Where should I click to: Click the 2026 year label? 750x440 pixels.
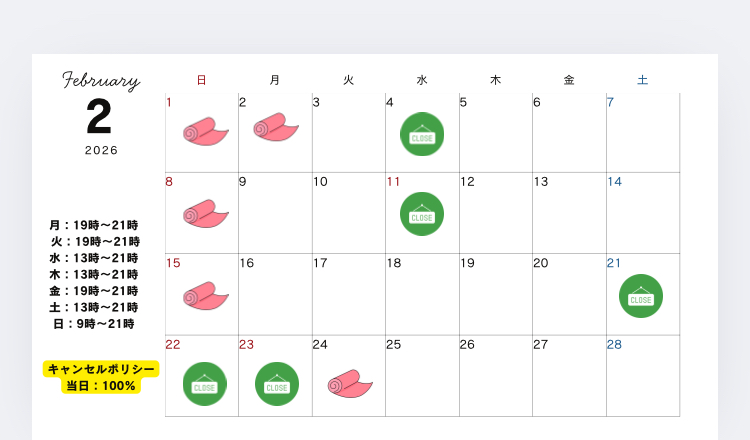pyautogui.click(x=101, y=150)
